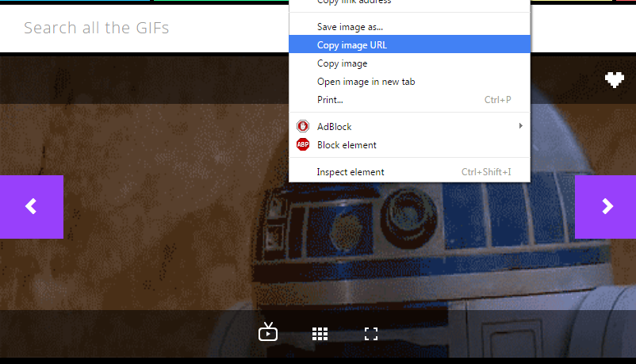
Task: Click the "AdBlock" menu label
Action: click(x=334, y=127)
